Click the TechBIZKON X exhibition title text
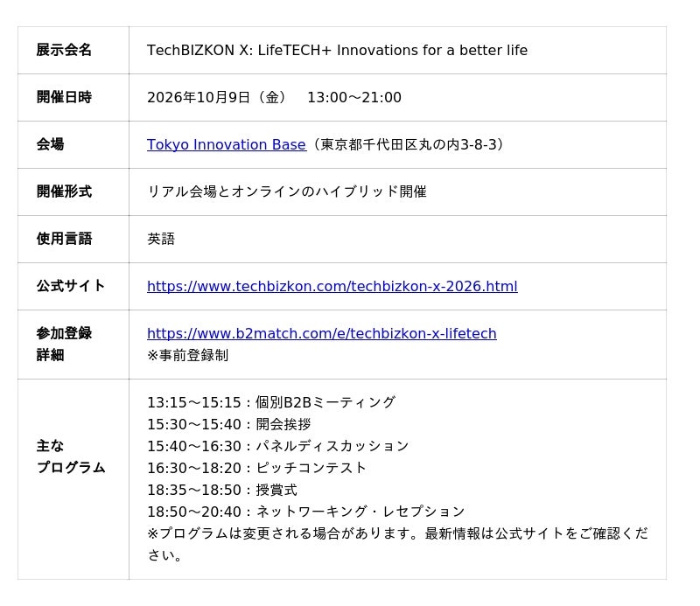Viewport: 700px width, 606px height. tap(337, 50)
